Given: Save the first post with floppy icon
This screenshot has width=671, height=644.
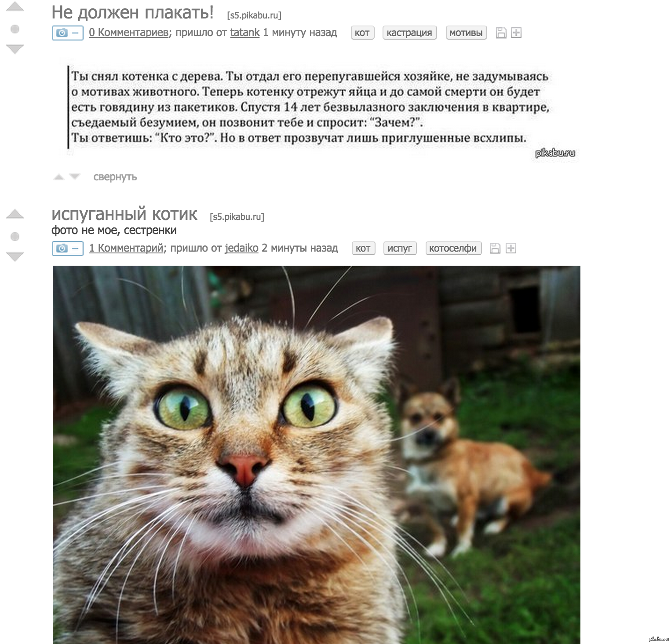Looking at the screenshot, I should 501,33.
